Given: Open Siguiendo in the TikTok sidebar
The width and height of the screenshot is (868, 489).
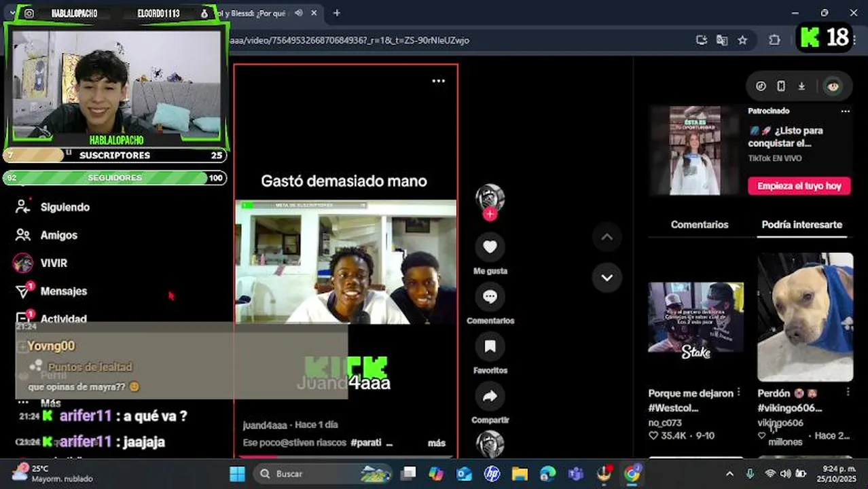Looking at the screenshot, I should click(52, 207).
